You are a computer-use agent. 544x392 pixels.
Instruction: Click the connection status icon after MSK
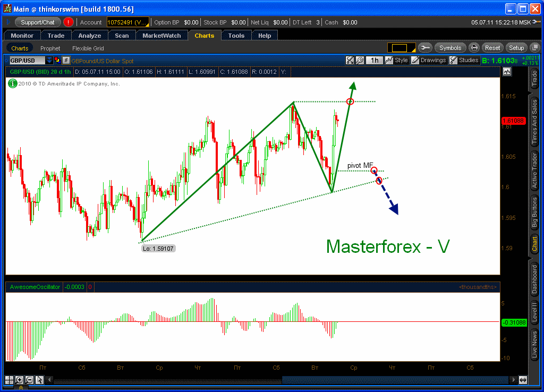tap(537, 22)
